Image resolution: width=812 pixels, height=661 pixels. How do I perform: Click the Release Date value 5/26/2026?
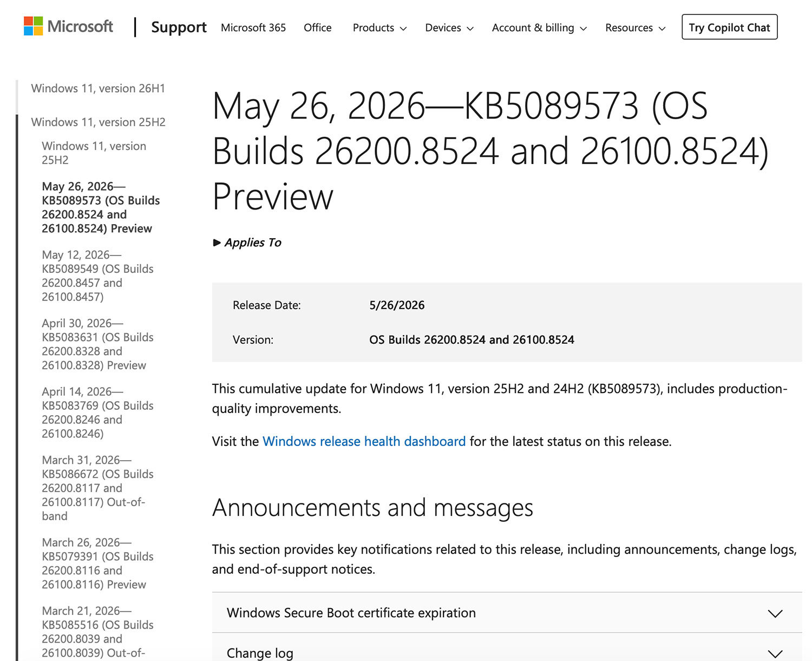[397, 305]
